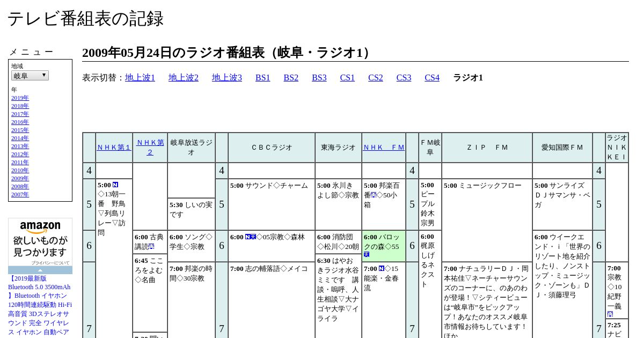Image resolution: width=644 pixels, height=338 pixels.
Task: Open the 2013年 year link
Action: (20, 146)
